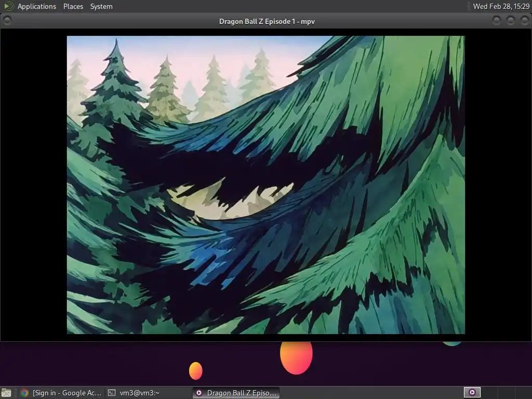
Task: Close the mpv window
Action: (525, 21)
